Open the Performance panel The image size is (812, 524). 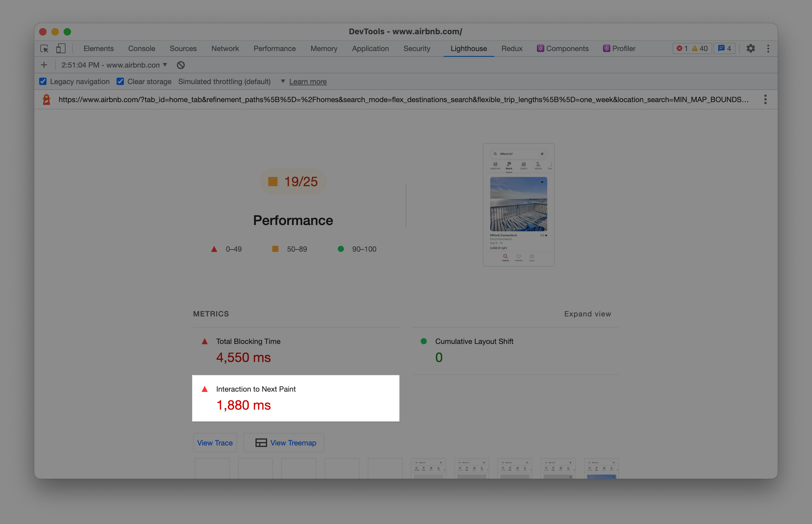(x=274, y=48)
